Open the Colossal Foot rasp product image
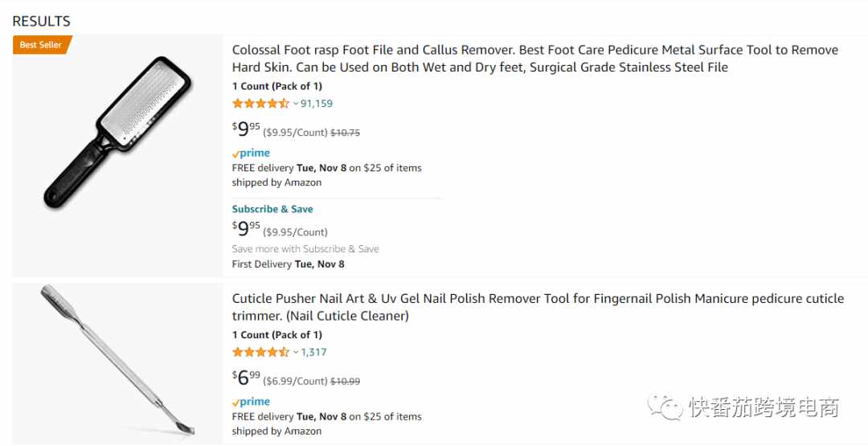This screenshot has width=868, height=446. pos(118,133)
